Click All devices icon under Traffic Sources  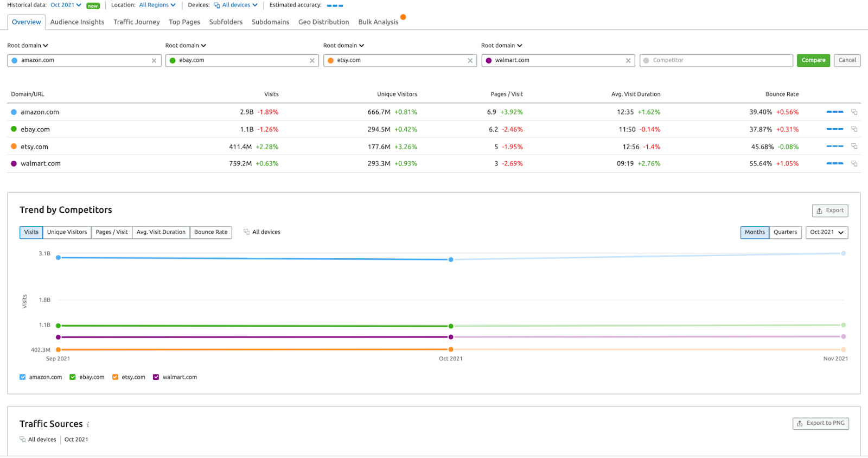[x=22, y=440]
